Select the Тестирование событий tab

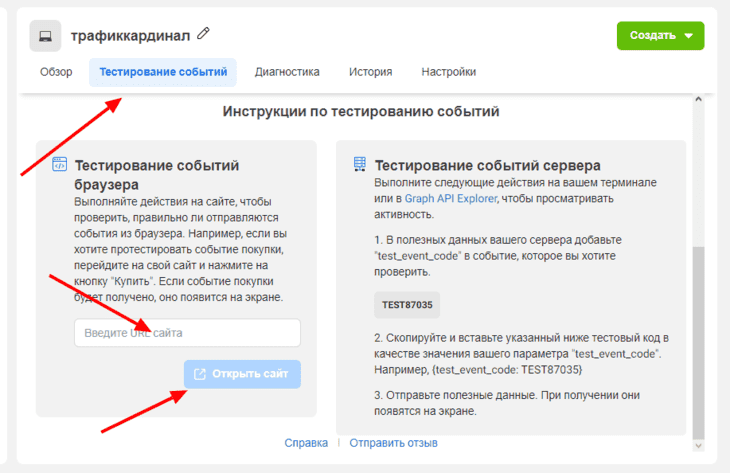click(163, 72)
